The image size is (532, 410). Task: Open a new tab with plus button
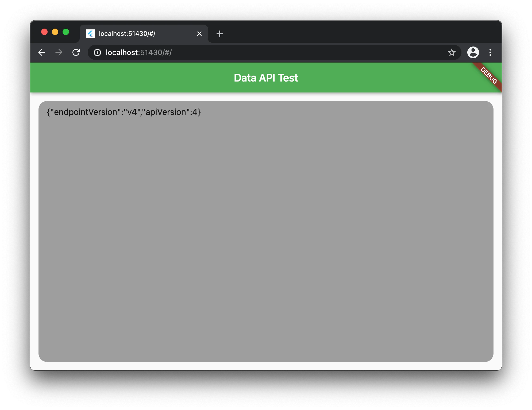220,34
